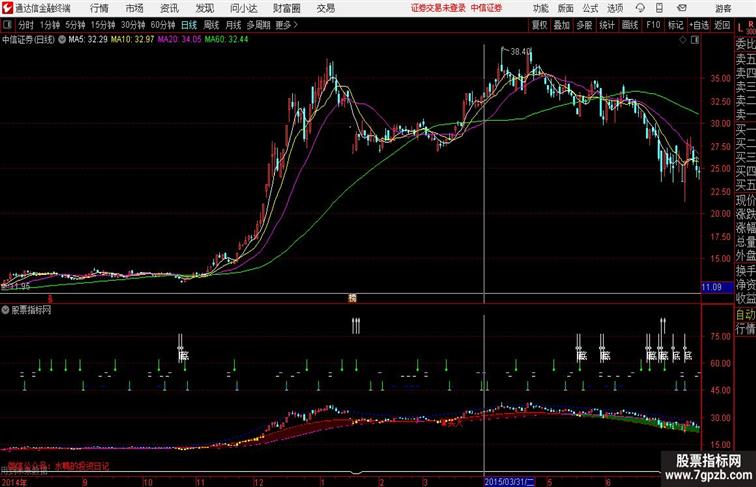
Task: Open the 股票指标网 indicator dropdown circle
Action: (x=5, y=310)
